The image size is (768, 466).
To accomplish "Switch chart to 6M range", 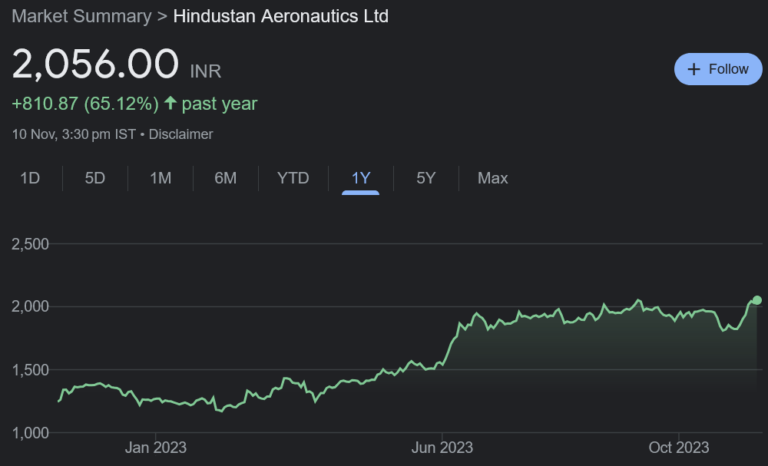I will (225, 178).
